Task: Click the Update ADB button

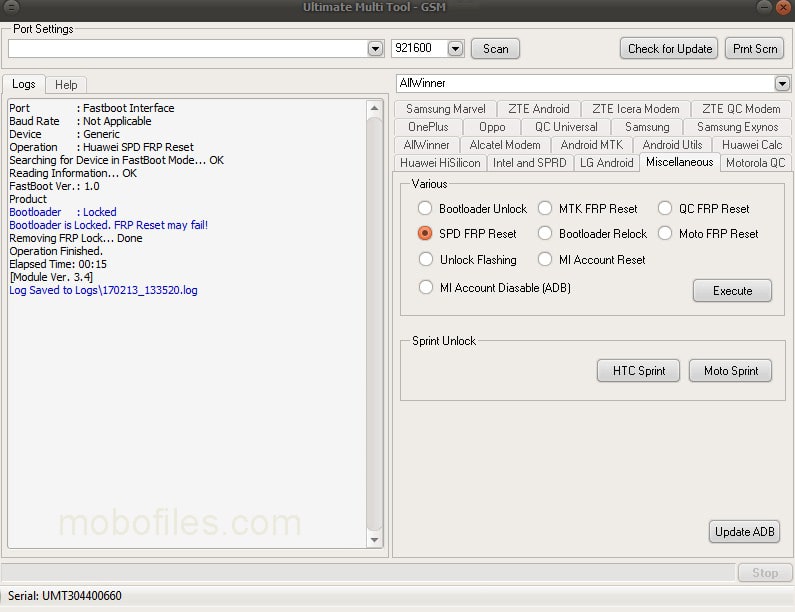Action: (744, 531)
